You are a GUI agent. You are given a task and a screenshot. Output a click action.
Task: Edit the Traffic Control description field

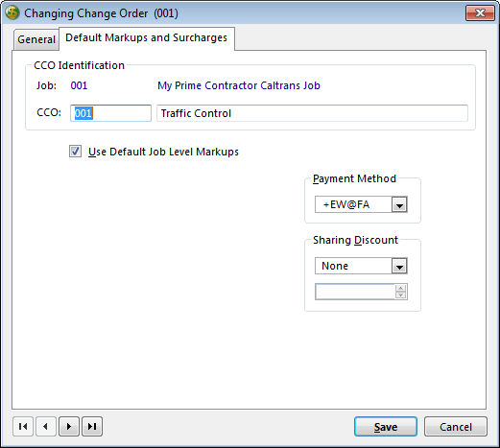click(312, 113)
